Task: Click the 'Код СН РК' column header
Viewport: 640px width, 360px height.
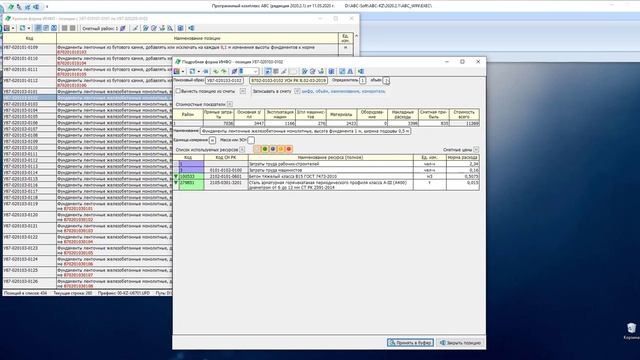Action: point(226,157)
